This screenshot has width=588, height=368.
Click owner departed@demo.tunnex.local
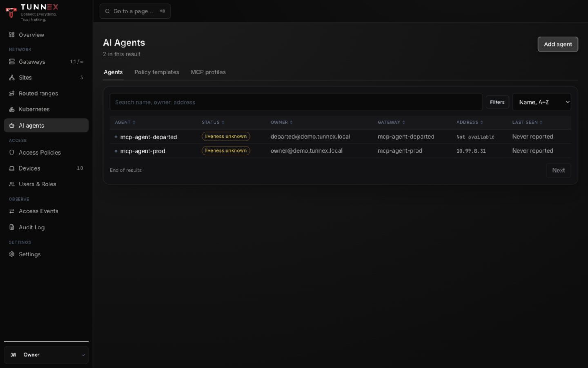click(310, 137)
